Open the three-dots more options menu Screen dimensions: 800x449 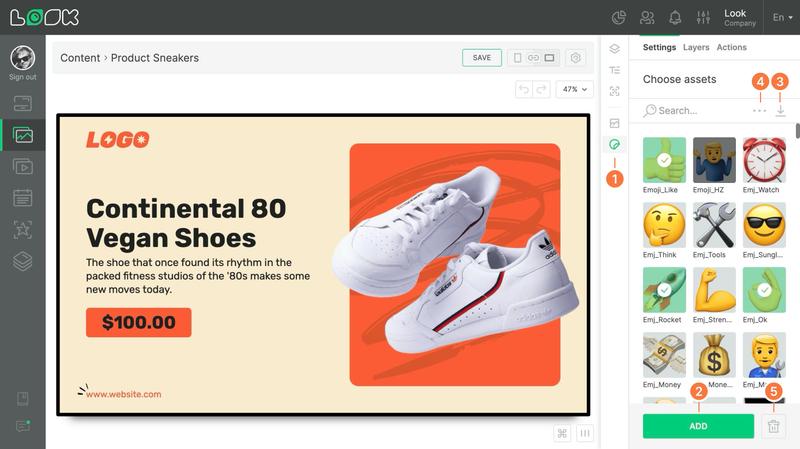point(759,110)
